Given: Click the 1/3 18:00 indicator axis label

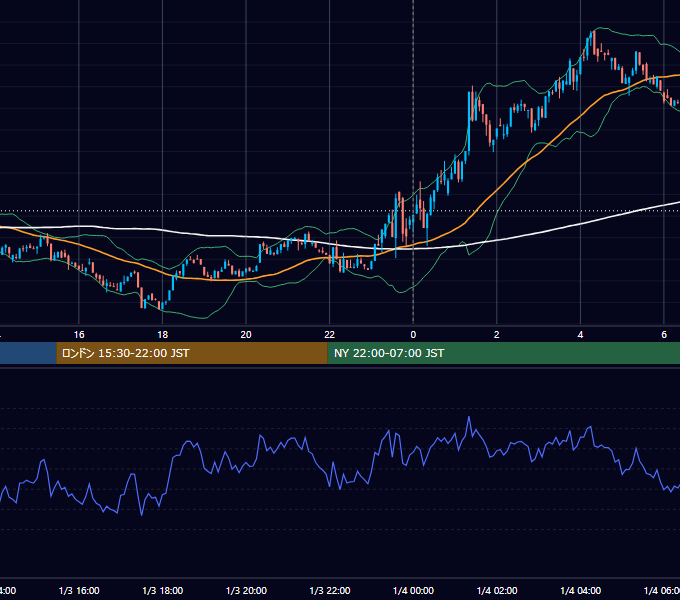Looking at the screenshot, I should [163, 590].
